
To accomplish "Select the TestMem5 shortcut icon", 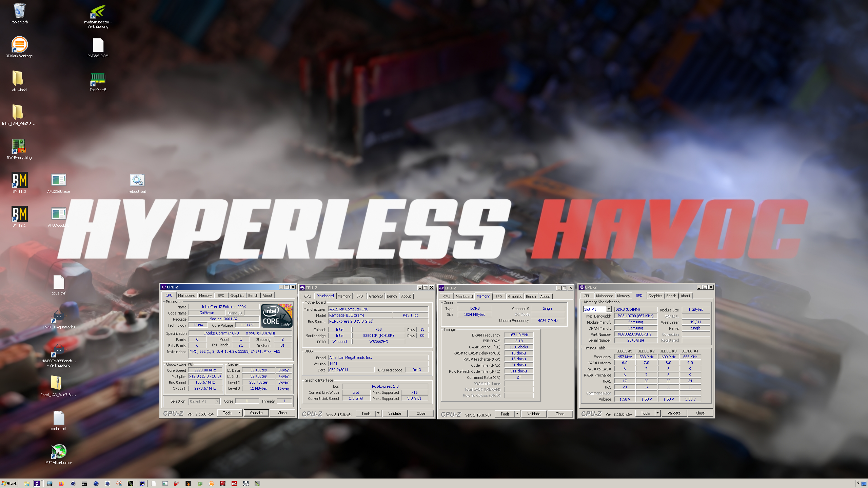I will click(x=98, y=82).
